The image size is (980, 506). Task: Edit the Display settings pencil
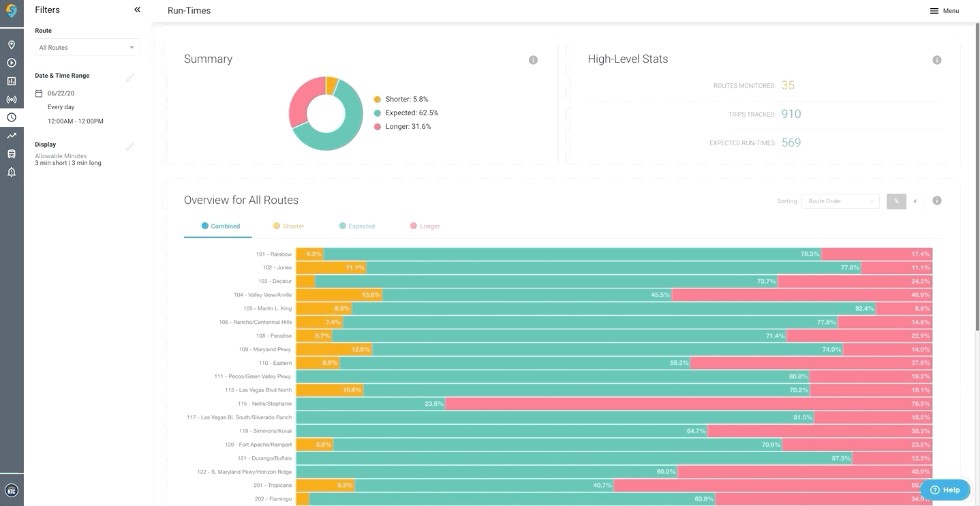[129, 147]
